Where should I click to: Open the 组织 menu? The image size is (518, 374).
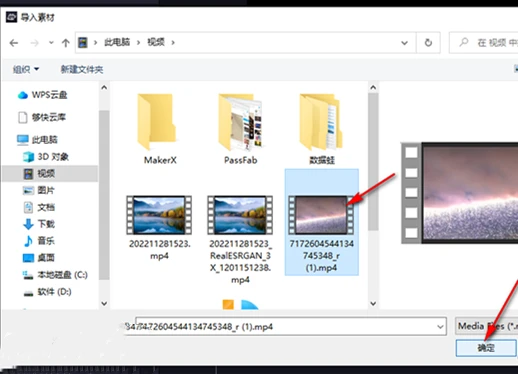(x=26, y=69)
